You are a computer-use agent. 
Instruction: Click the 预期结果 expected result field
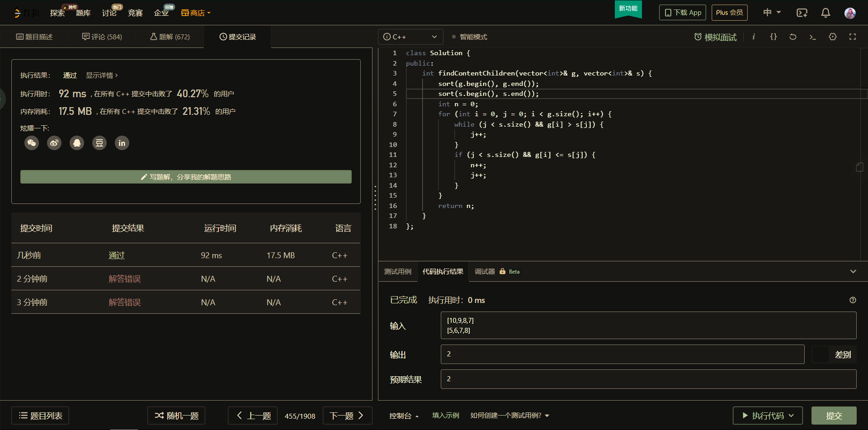coord(649,379)
